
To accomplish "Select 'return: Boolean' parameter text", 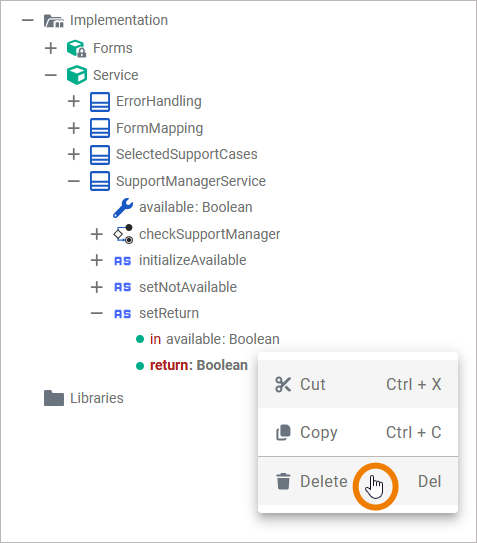I will 199,365.
